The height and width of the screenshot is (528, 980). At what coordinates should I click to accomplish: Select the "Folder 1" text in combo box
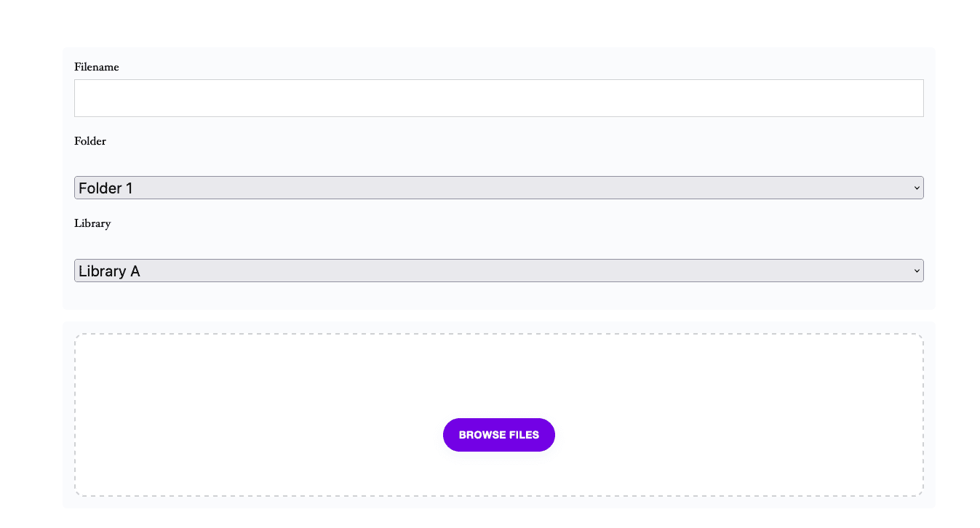click(106, 188)
